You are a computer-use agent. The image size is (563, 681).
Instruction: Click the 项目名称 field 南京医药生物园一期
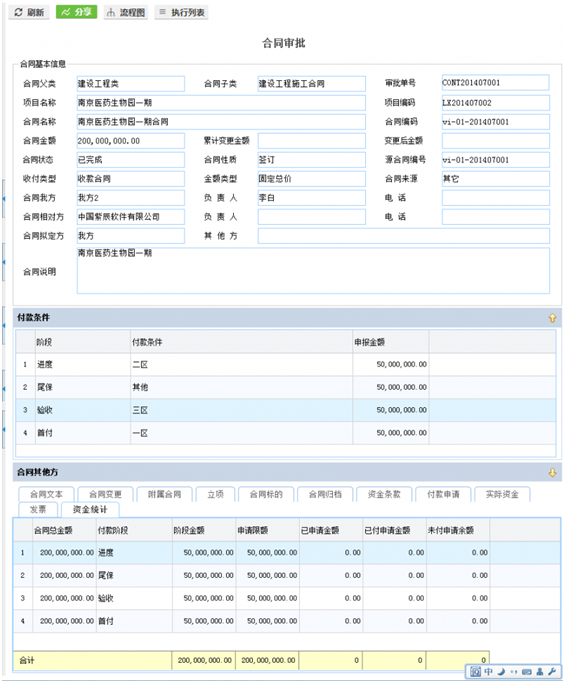pos(221,103)
